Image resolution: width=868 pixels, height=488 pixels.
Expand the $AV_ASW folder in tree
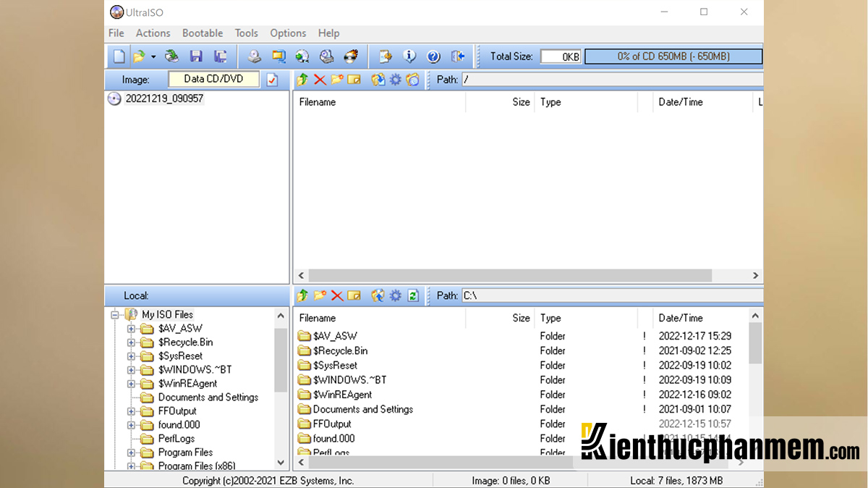(131, 329)
